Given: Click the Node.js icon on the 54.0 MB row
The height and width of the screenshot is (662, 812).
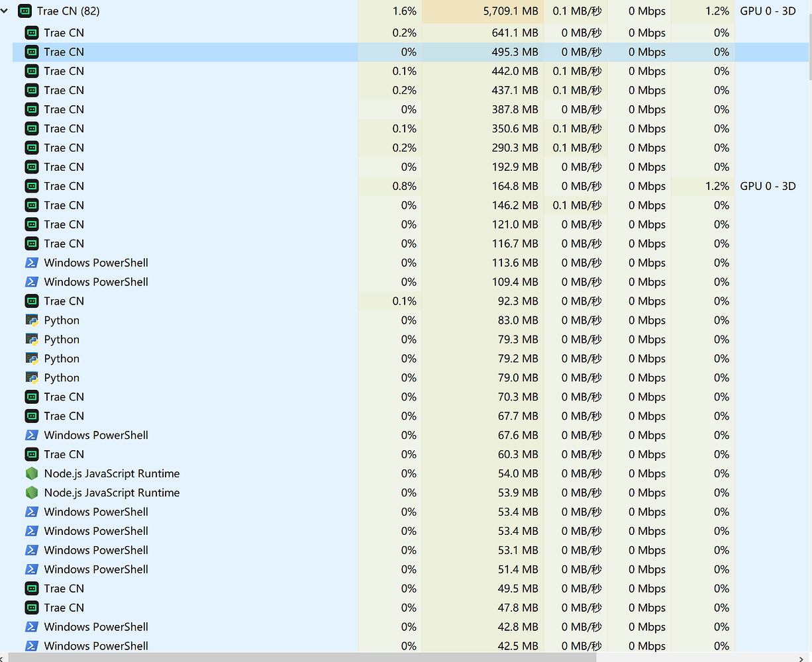Looking at the screenshot, I should pos(32,473).
